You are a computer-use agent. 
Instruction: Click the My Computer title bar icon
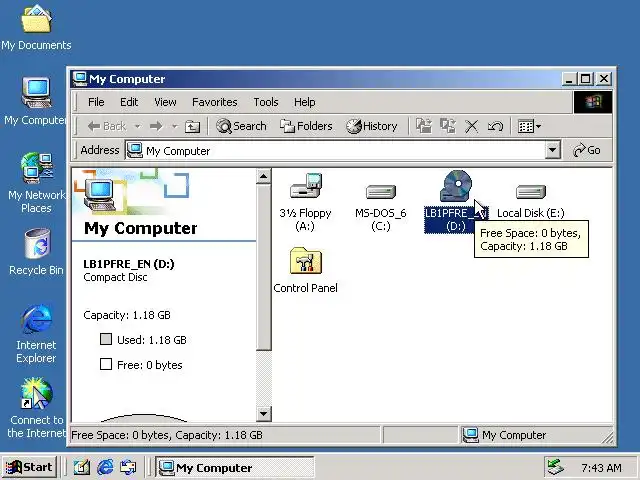pos(80,78)
